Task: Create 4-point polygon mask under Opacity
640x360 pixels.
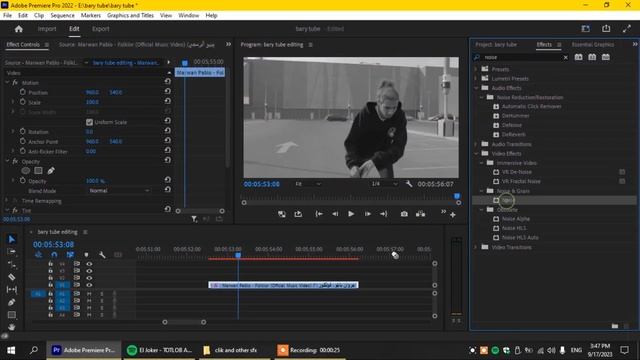Action: [38, 171]
